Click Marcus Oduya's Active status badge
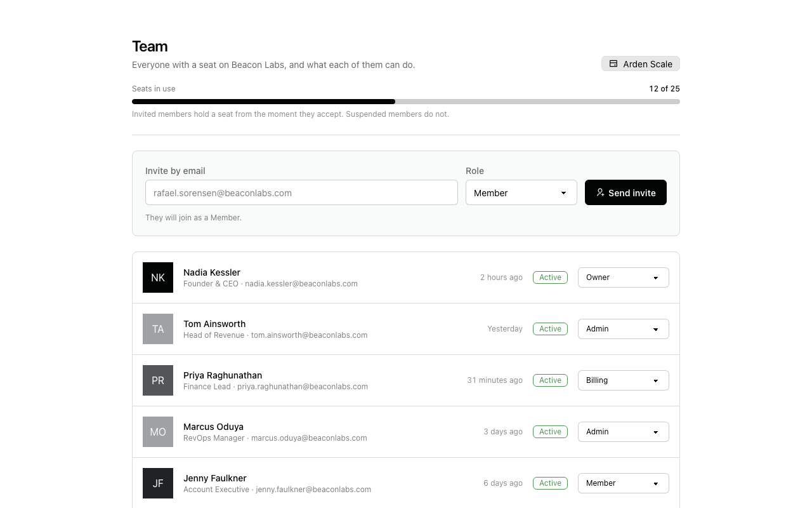 [x=550, y=432]
